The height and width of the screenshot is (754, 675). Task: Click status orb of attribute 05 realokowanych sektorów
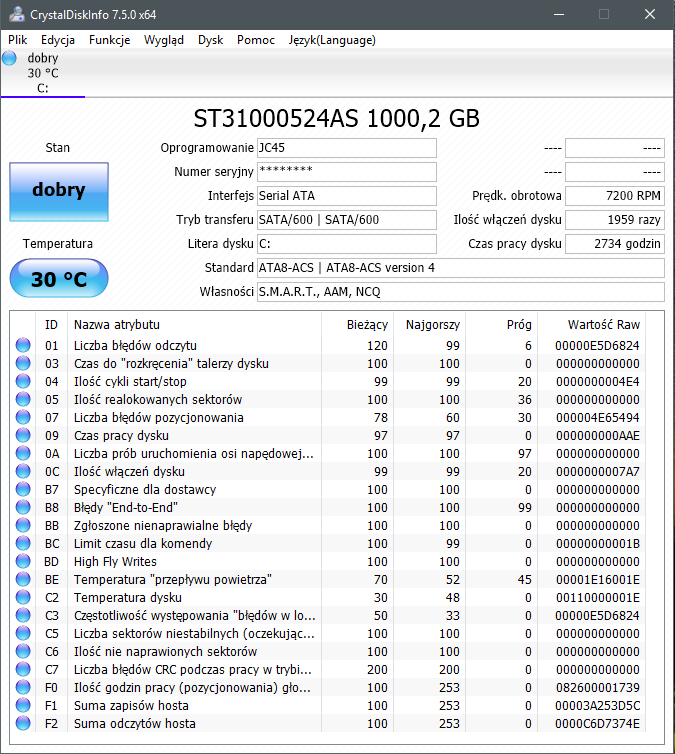point(23,399)
